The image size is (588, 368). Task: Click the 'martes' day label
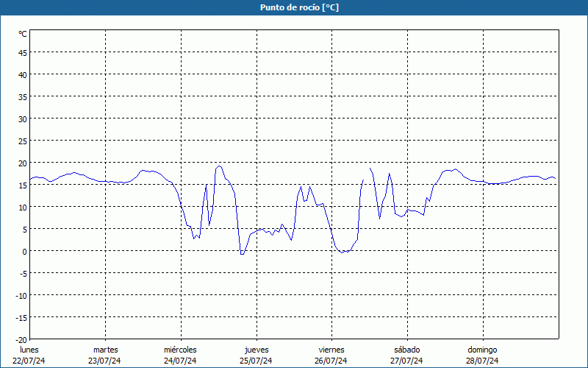(105, 350)
